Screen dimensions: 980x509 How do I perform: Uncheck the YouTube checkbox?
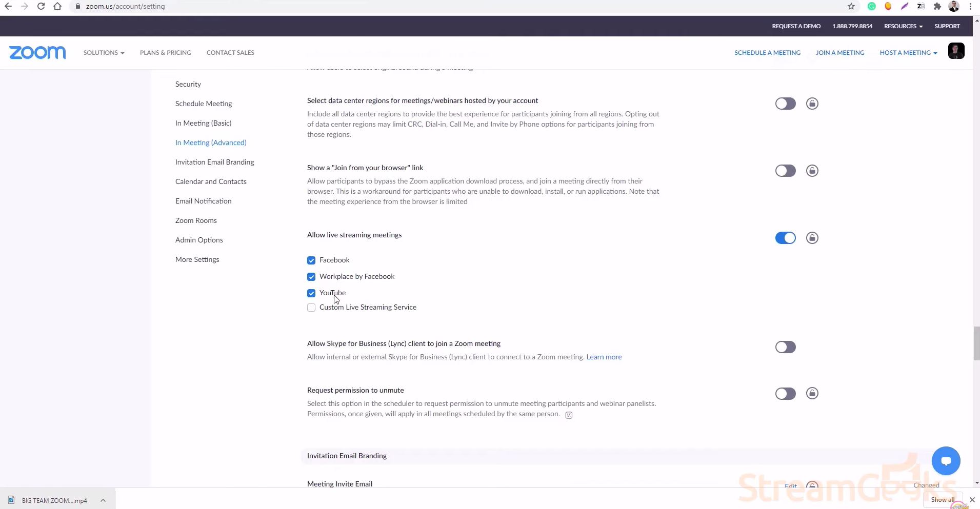pos(311,293)
